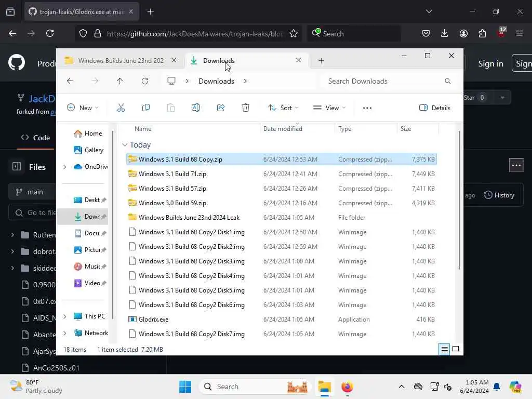Viewport: 532px width, 399px height.
Task: Switch to Windows Builds June 23nd tab
Action: tap(121, 60)
